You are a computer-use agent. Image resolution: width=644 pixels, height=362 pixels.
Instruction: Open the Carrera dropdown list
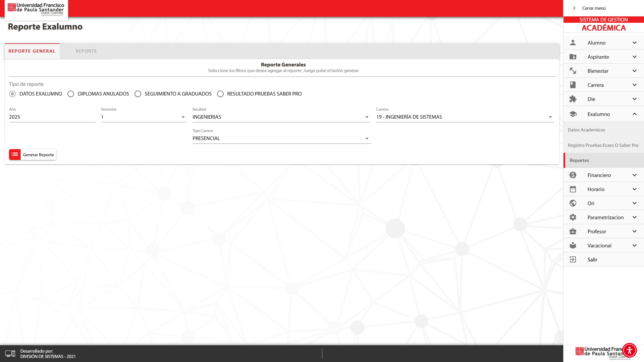pos(465,117)
